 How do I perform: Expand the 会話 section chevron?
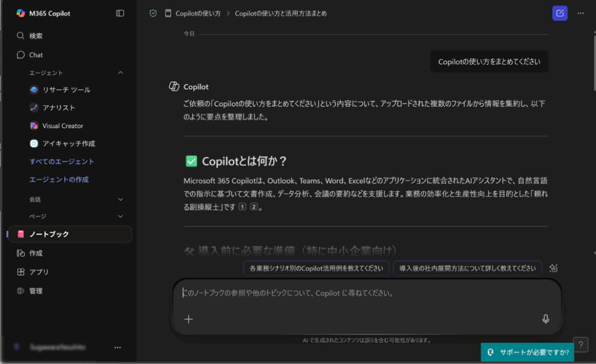point(120,199)
